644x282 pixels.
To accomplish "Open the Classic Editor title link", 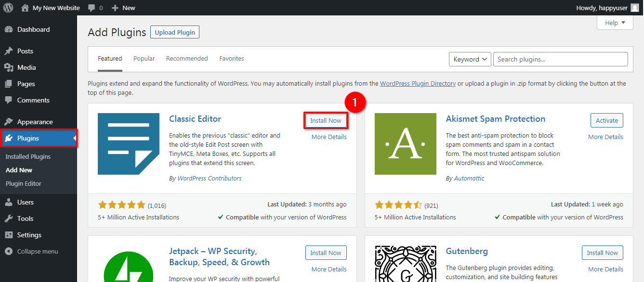I will 195,119.
